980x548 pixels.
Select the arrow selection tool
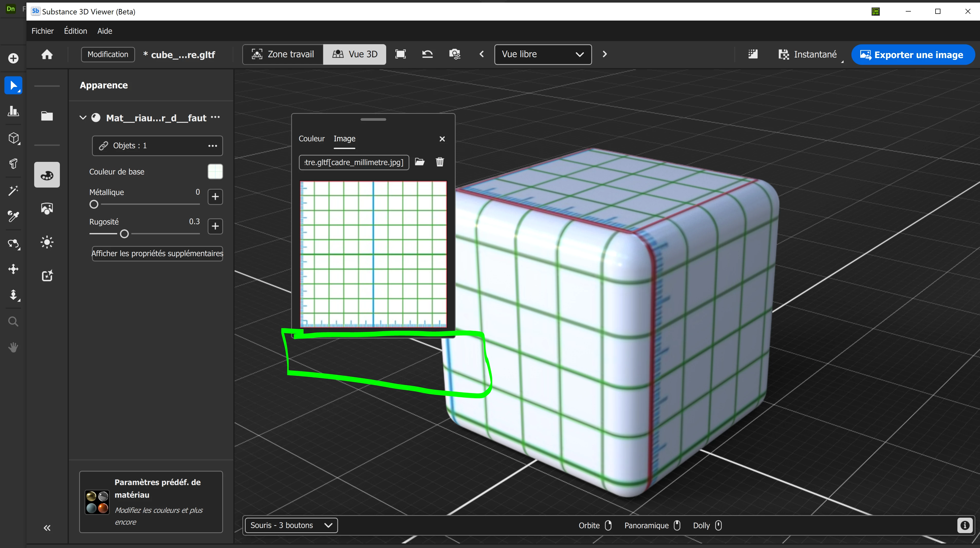pos(13,85)
